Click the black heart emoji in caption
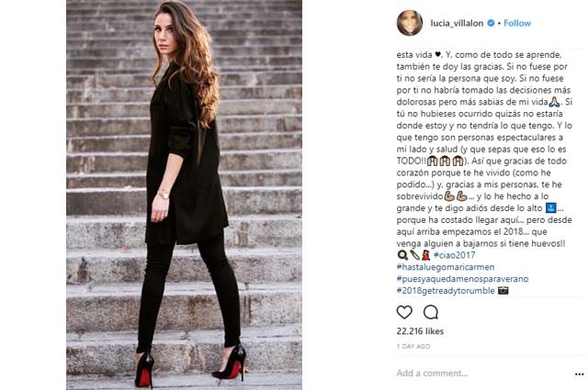 point(437,55)
